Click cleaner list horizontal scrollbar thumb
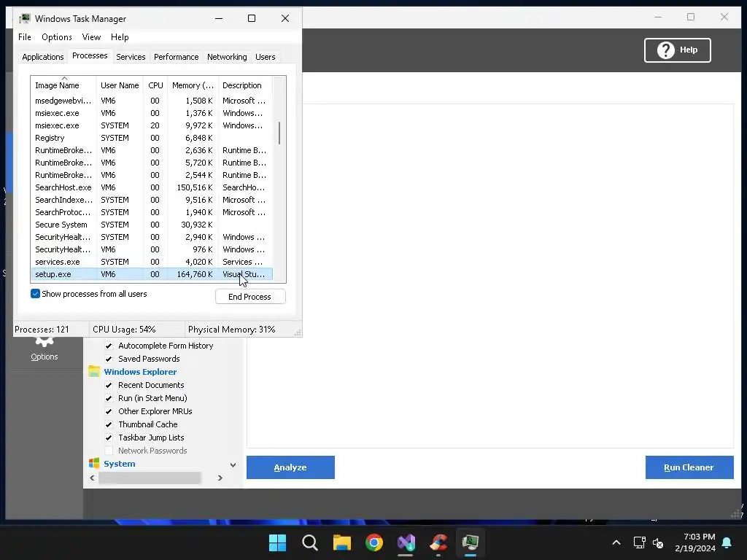Viewport: 747px width, 560px height. (x=150, y=478)
